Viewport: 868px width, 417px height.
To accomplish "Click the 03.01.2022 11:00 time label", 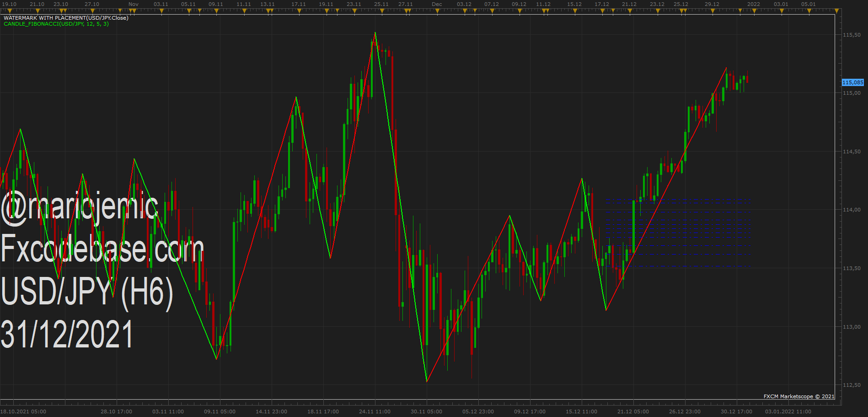I will point(788,412).
